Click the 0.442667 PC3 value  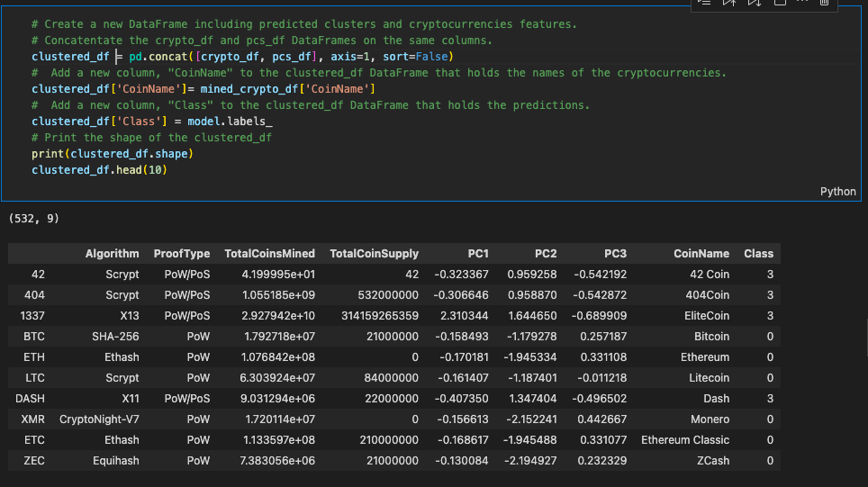coord(602,419)
